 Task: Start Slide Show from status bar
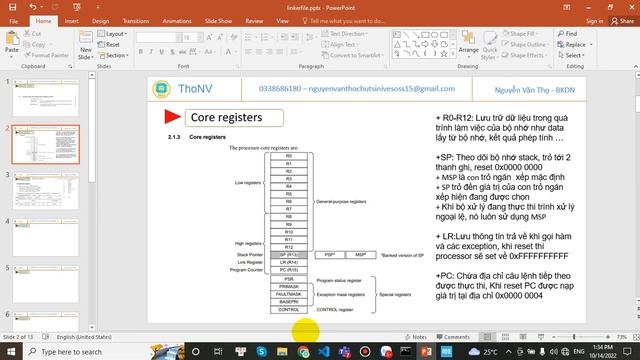coord(541,337)
